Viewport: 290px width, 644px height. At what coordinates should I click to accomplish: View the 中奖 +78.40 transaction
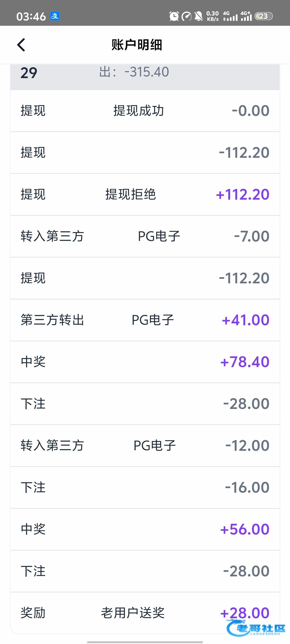[145, 362]
